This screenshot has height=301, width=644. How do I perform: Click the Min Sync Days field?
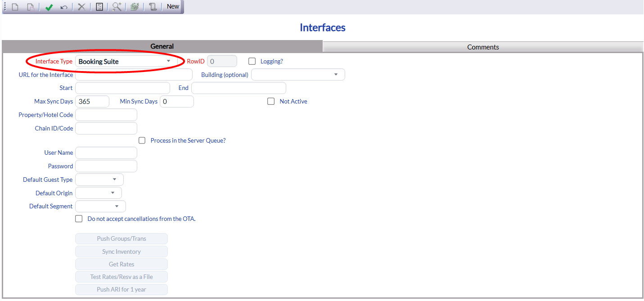pyautogui.click(x=177, y=101)
